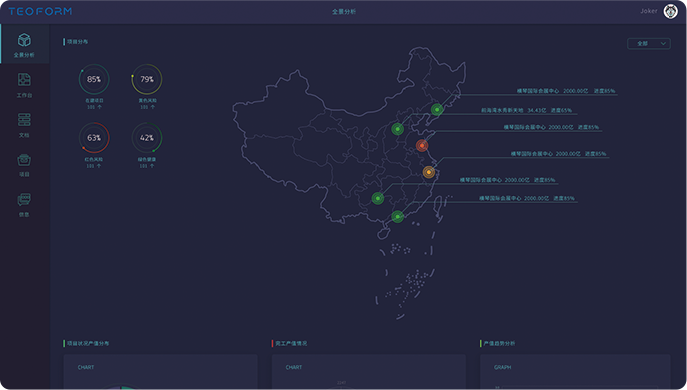Screen dimensions: 687x390
Task: Open the 全景分析 cube icon in sidebar
Action: (24, 40)
